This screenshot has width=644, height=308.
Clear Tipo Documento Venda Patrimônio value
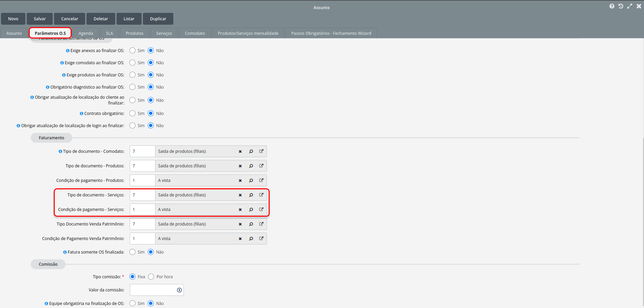(x=240, y=224)
